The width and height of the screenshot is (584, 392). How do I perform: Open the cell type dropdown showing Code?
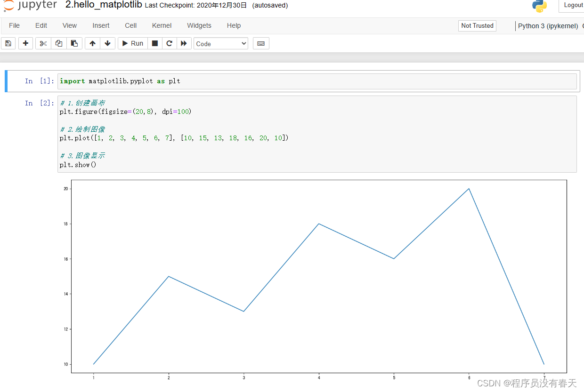click(x=220, y=43)
